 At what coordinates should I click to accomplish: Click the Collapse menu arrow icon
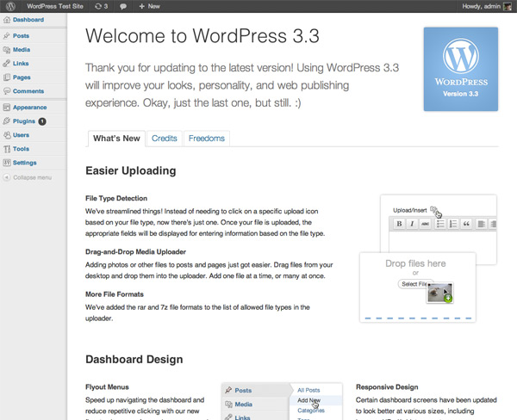[x=6, y=177]
